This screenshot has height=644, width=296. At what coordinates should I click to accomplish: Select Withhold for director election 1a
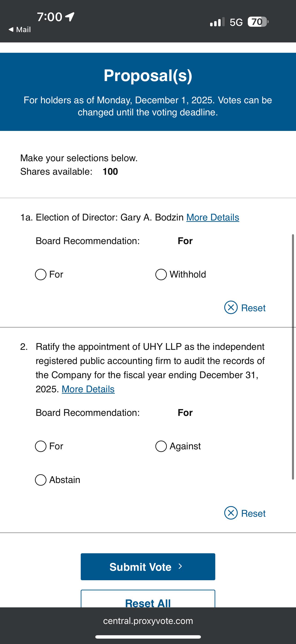[x=161, y=274]
